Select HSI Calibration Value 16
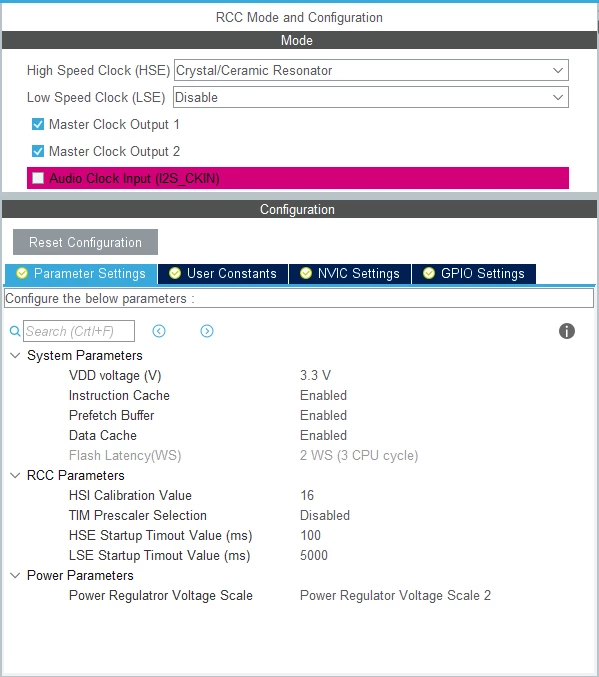The height and width of the screenshot is (677, 599). [x=307, y=495]
